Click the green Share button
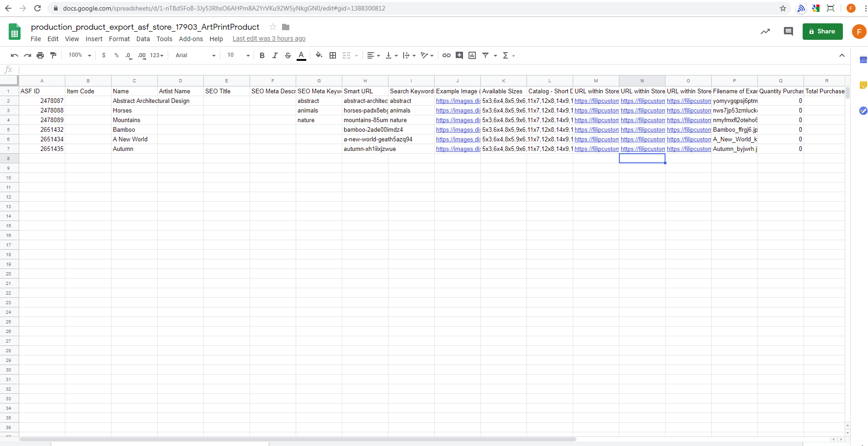Image resolution: width=868 pixels, height=446 pixels. pos(822,32)
